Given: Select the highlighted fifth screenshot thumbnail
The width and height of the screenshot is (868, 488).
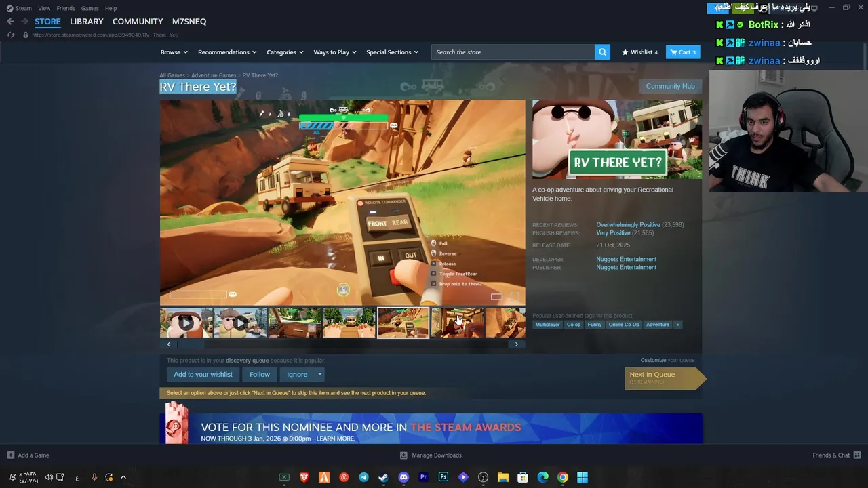Looking at the screenshot, I should [403, 323].
